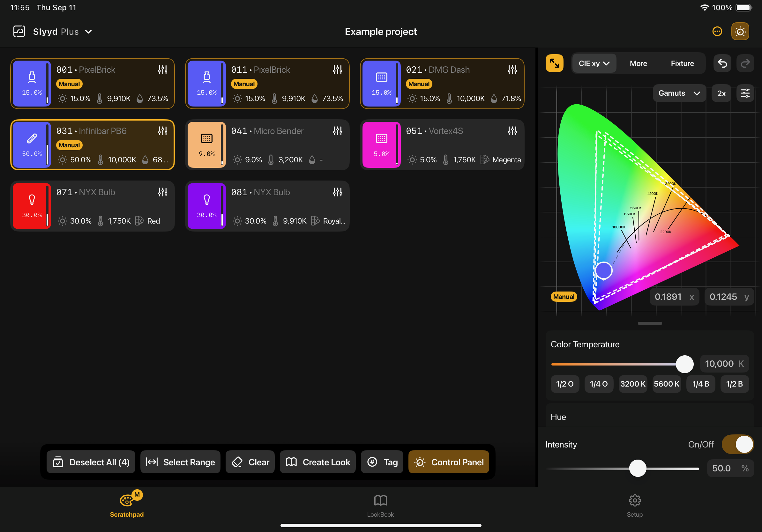This screenshot has width=762, height=532.
Task: Open the CIE xy color space dropdown
Action: pos(594,63)
